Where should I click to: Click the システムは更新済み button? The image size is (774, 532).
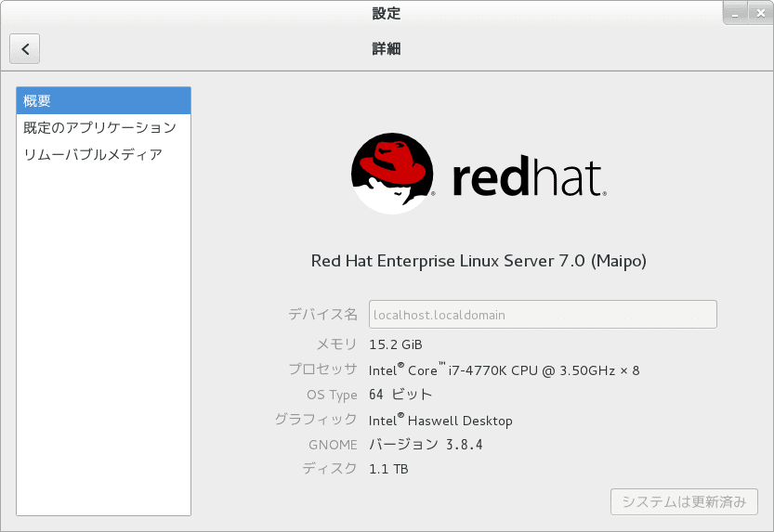tap(684, 502)
